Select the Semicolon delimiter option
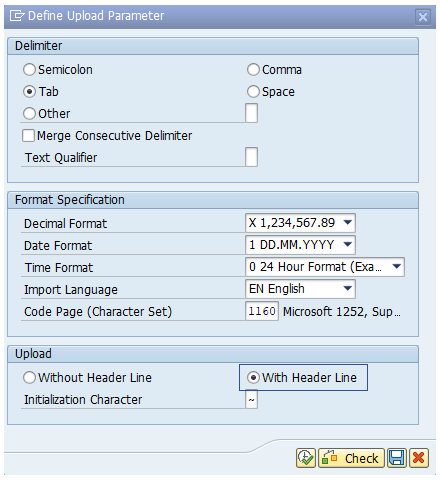This screenshot has height=483, width=440. pos(29,70)
